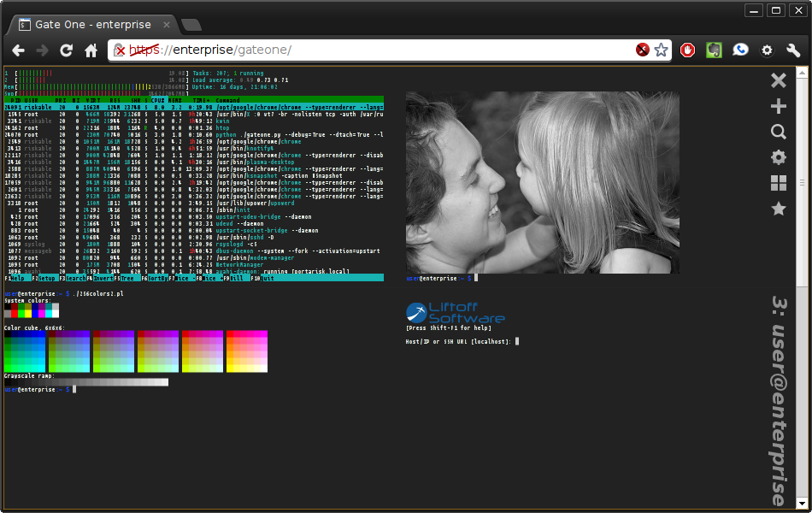812x513 pixels.
Task: Open the phone bubble extension icon
Action: [740, 50]
